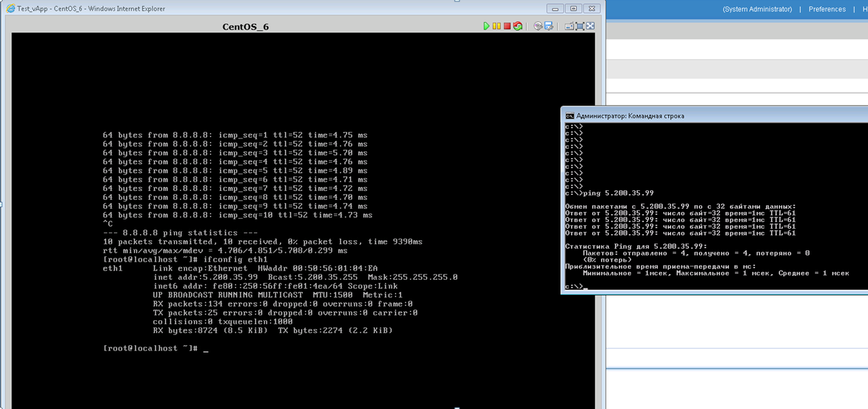
Task: Open the CD/DVD media icon in console toolbar
Action: point(538,26)
